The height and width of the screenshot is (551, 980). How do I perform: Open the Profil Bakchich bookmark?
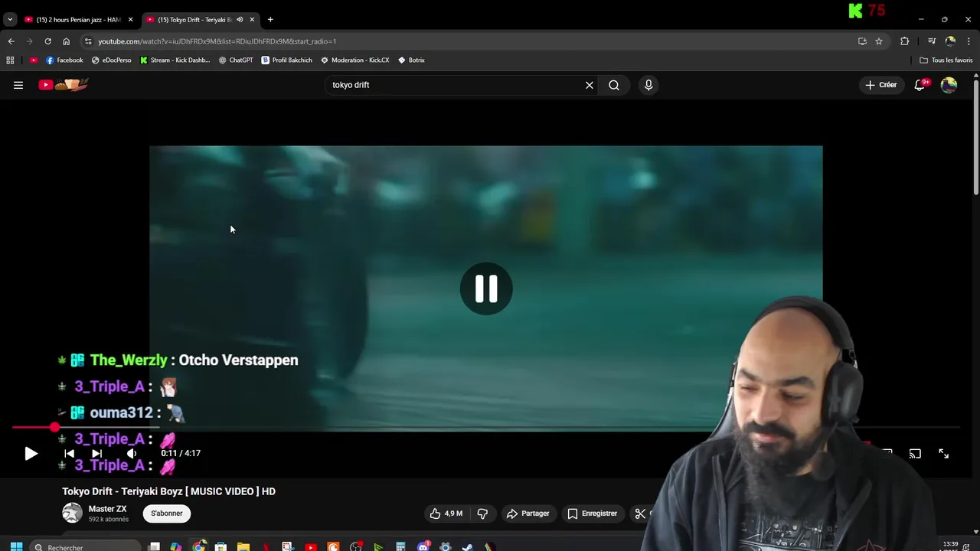[287, 60]
